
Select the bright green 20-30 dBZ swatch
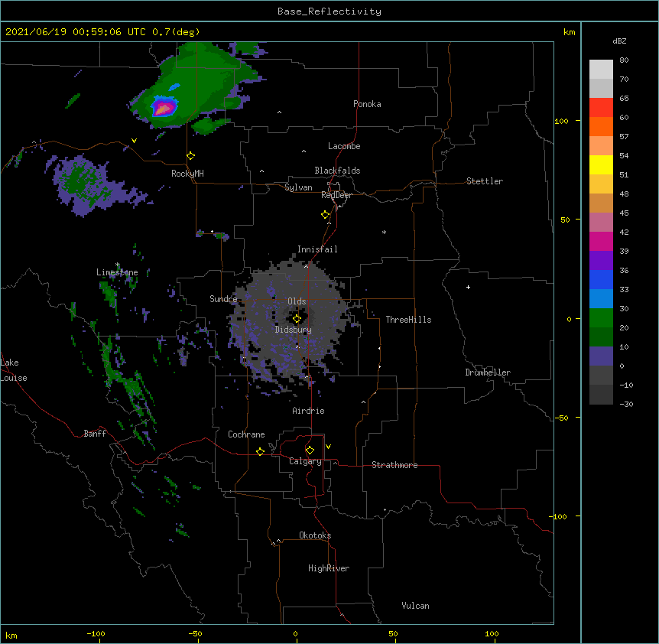601,318
